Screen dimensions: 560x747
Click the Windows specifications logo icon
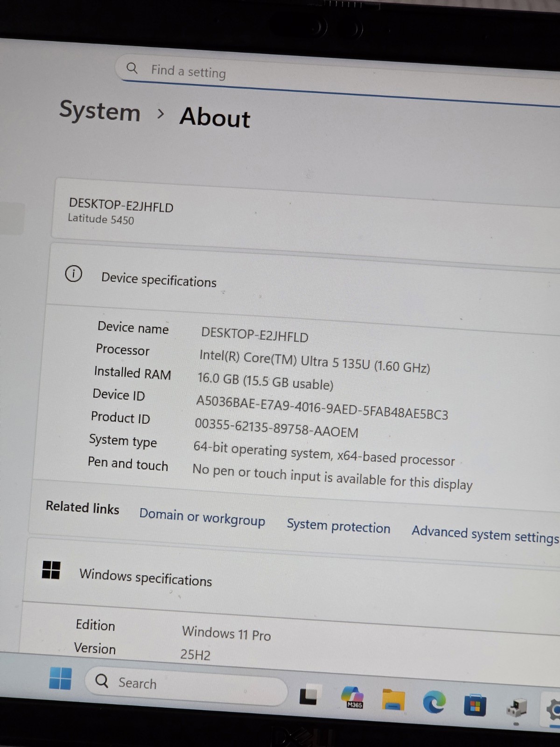51,570
